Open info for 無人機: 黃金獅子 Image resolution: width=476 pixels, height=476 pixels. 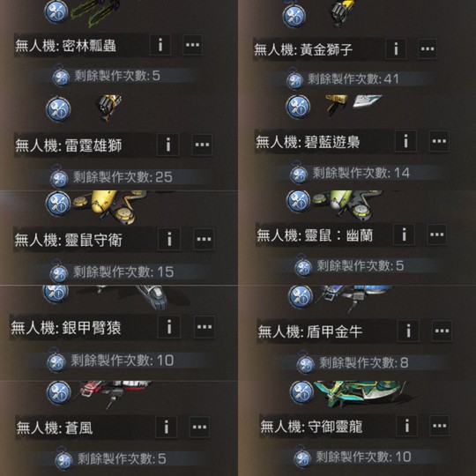(x=396, y=48)
